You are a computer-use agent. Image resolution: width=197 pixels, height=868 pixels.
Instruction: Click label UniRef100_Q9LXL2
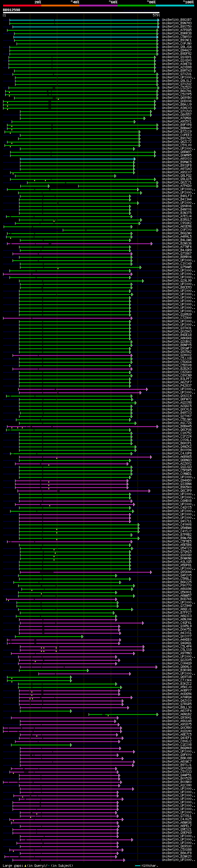pyautogui.click(x=177, y=81)
